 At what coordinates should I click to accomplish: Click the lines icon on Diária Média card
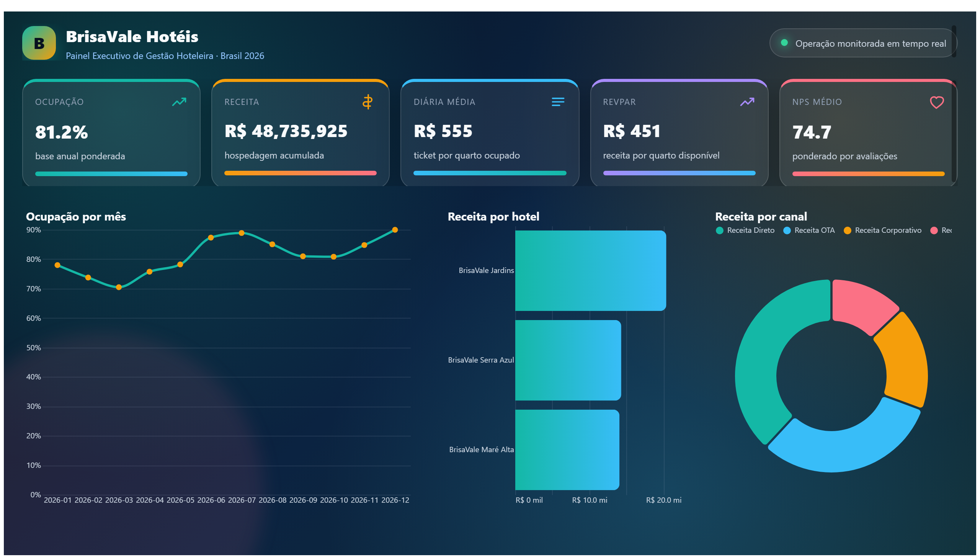click(558, 102)
